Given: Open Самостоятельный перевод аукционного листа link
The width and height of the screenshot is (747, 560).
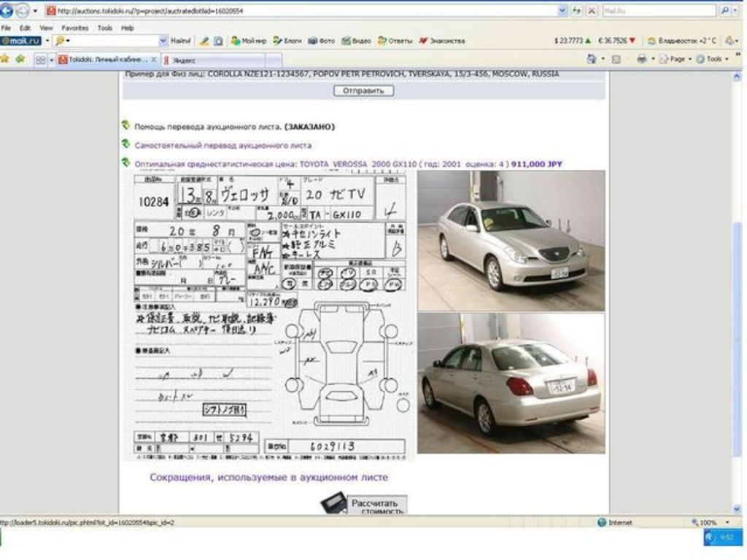Looking at the screenshot, I should coord(223,145).
